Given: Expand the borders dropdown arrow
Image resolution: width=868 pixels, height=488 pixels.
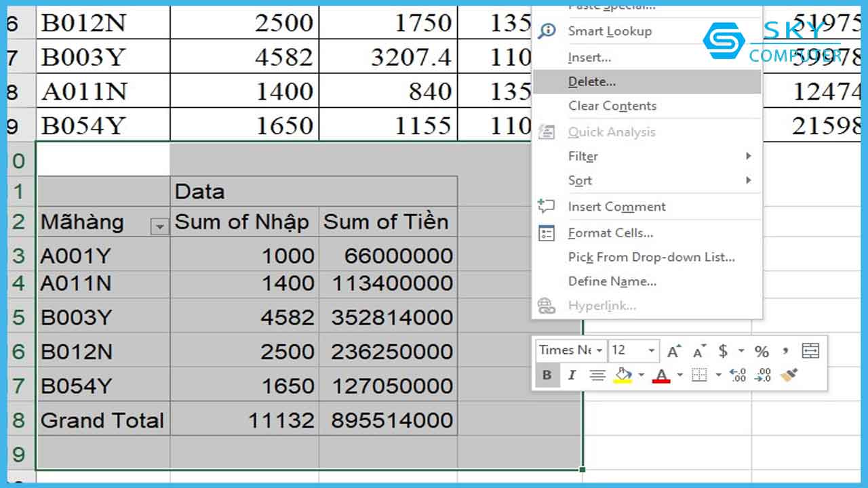Looking at the screenshot, I should [718, 375].
